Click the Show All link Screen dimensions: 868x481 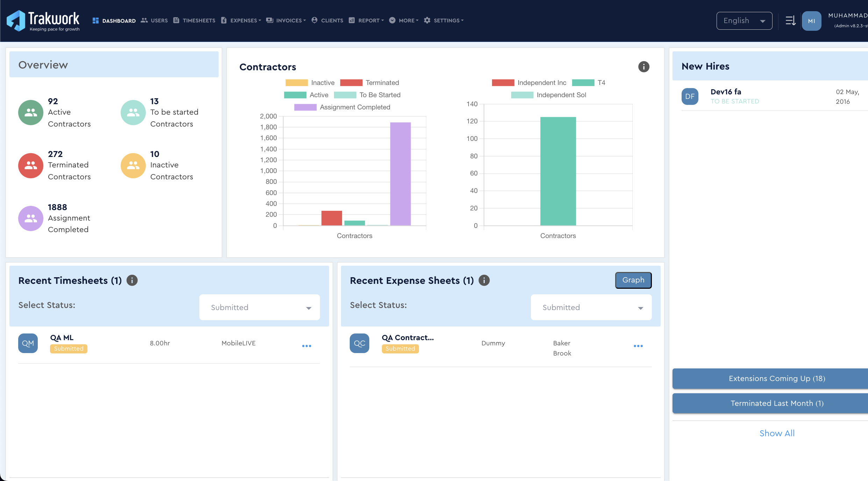pyautogui.click(x=777, y=433)
